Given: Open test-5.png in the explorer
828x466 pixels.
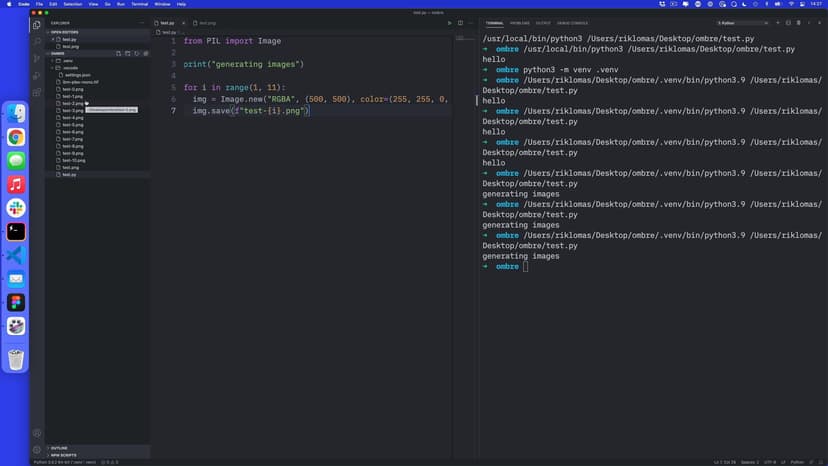Looking at the screenshot, I should tap(72, 124).
